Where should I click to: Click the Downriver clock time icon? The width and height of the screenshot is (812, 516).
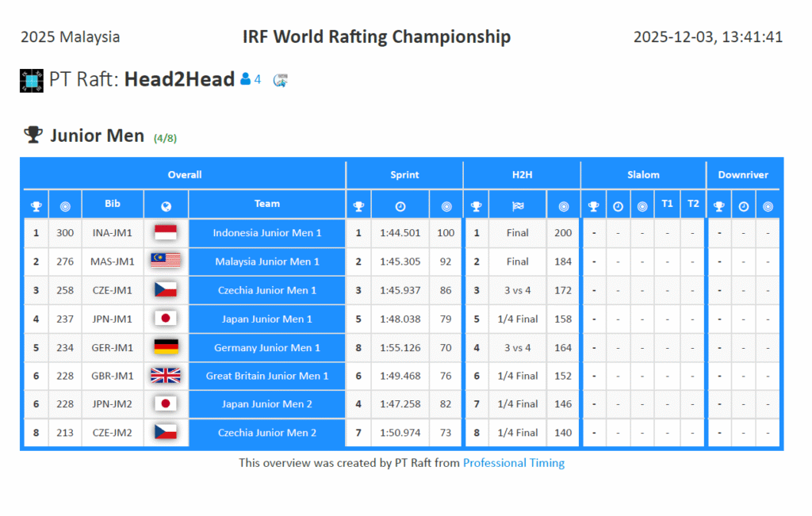point(743,207)
